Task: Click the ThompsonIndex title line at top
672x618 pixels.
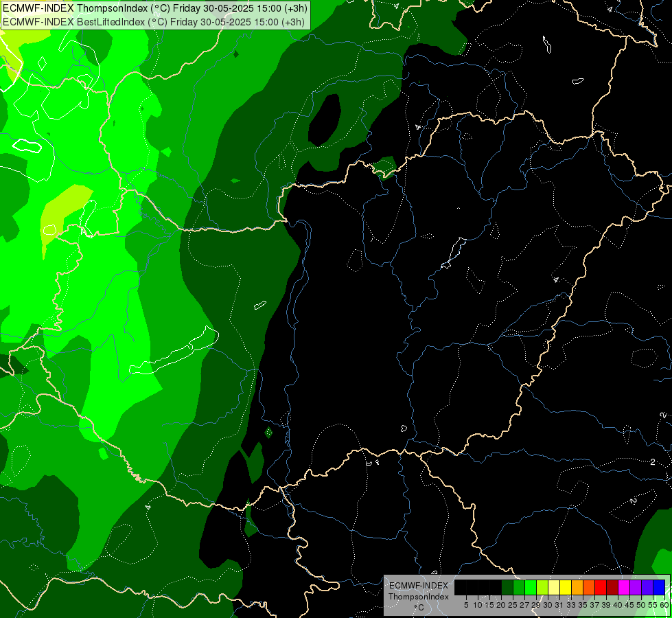Action: [x=154, y=8]
